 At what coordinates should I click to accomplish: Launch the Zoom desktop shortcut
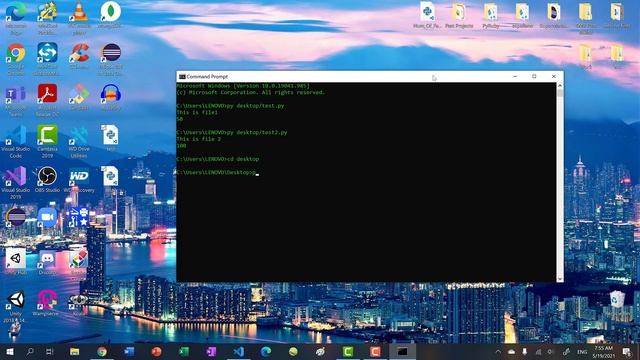coord(47,217)
